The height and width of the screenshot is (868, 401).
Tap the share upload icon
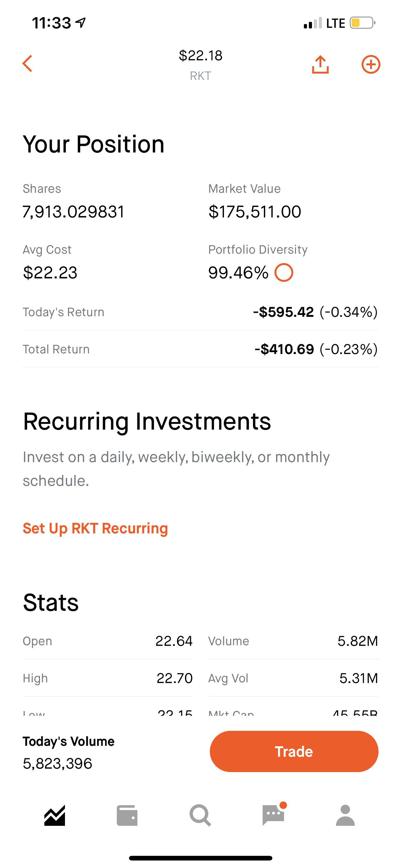point(320,64)
